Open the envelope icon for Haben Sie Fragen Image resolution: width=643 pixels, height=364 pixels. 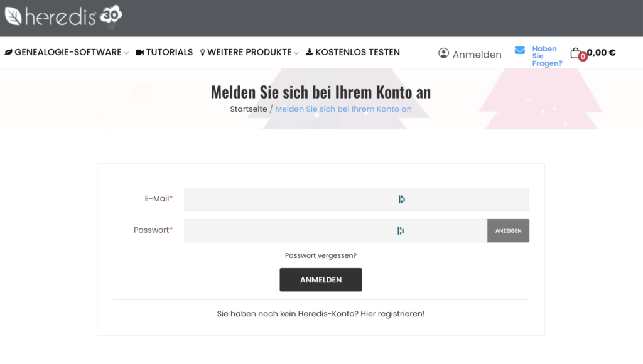pos(519,50)
